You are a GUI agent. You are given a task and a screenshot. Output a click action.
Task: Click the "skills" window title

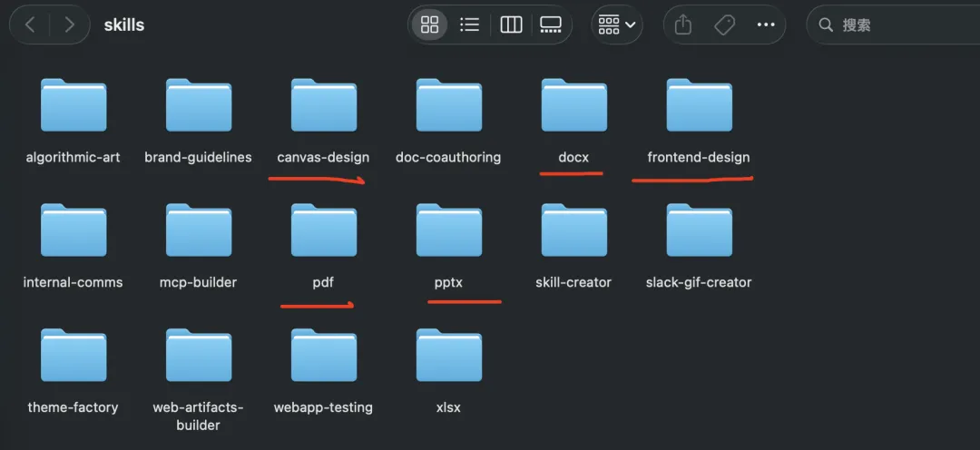pyautogui.click(x=124, y=25)
